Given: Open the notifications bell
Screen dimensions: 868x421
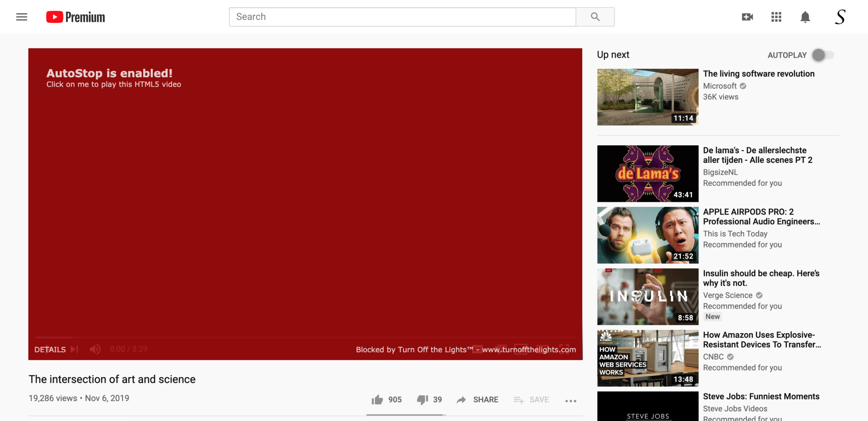Looking at the screenshot, I should pos(805,17).
